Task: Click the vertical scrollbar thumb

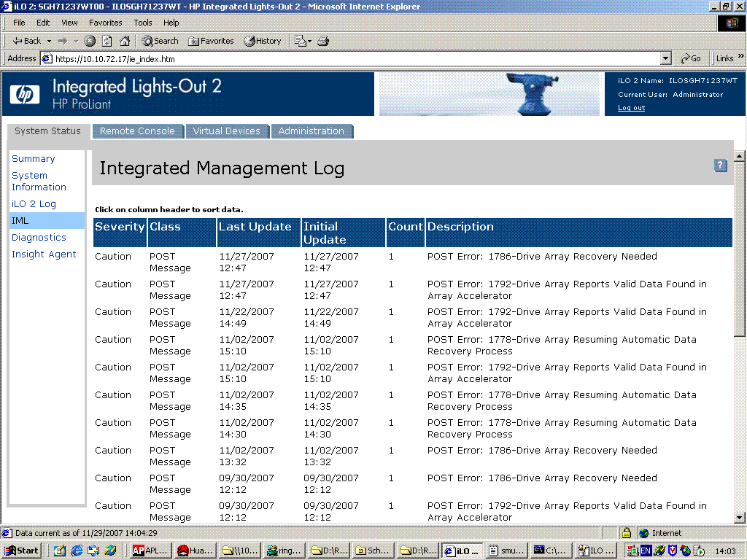Action: (740, 249)
